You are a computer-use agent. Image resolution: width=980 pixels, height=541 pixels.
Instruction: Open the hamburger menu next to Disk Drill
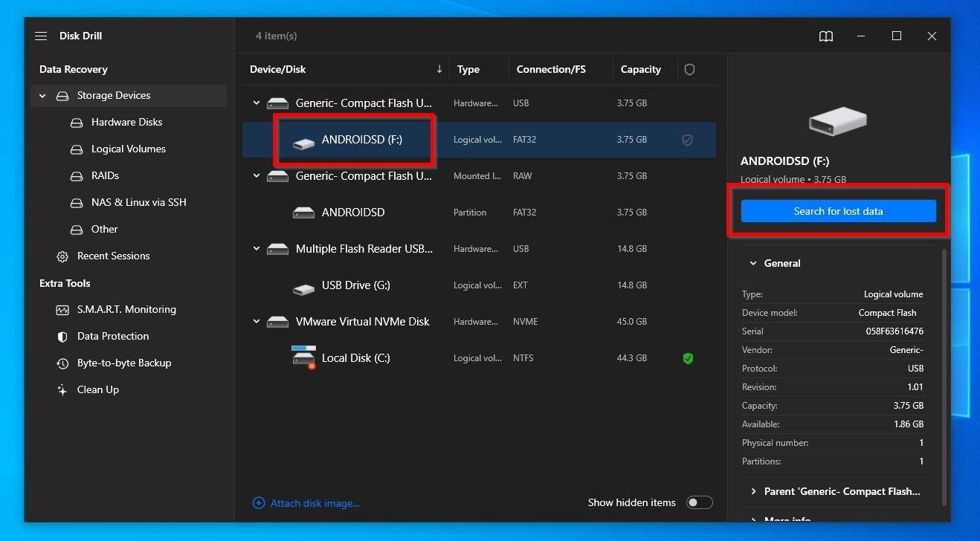(41, 36)
